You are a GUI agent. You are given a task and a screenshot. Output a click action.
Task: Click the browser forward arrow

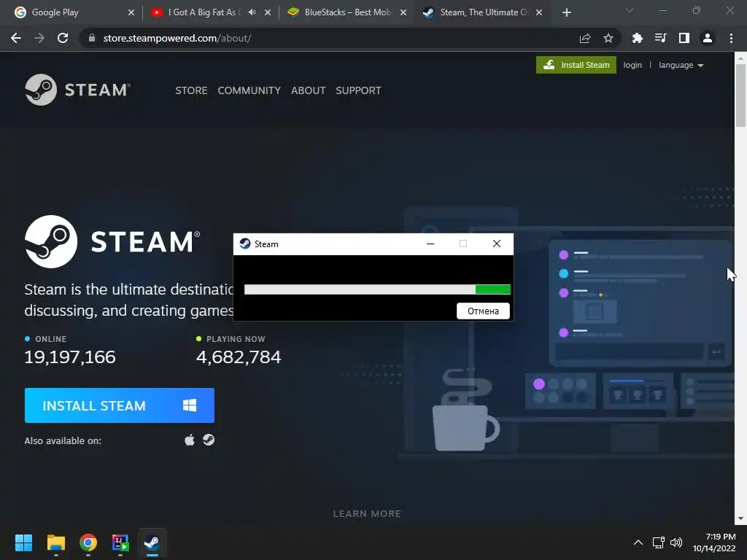pyautogui.click(x=39, y=38)
